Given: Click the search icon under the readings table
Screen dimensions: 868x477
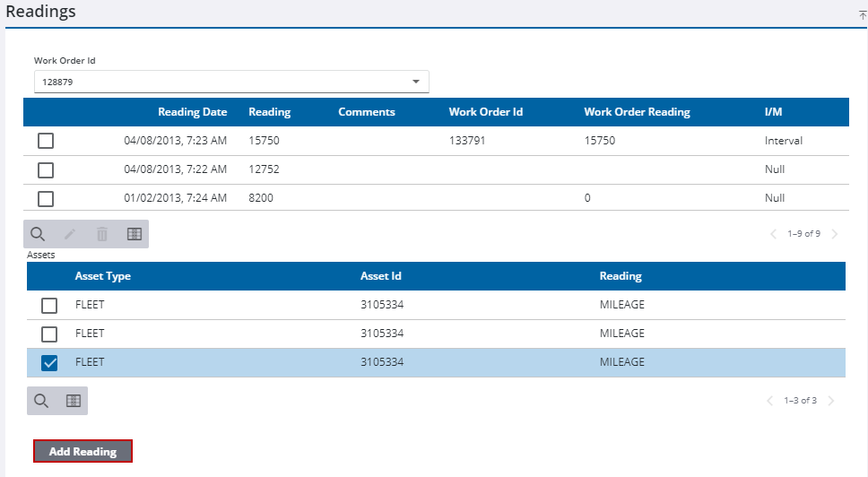Looking at the screenshot, I should tap(38, 234).
